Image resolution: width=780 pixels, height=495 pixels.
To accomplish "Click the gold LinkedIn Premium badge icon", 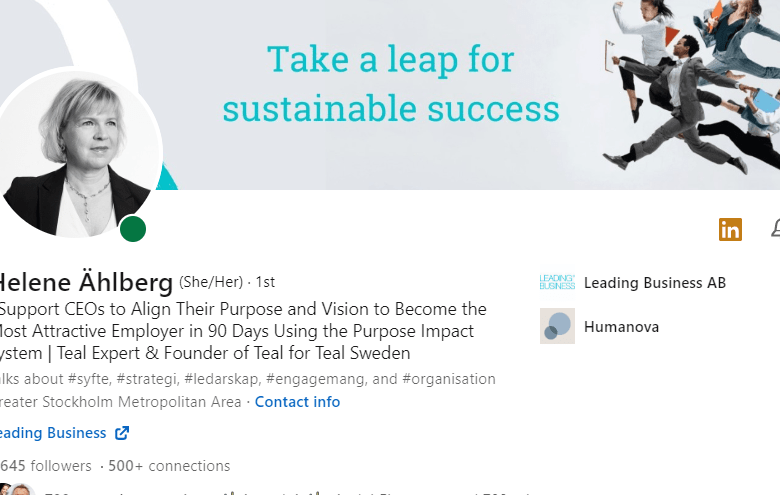I will click(730, 229).
